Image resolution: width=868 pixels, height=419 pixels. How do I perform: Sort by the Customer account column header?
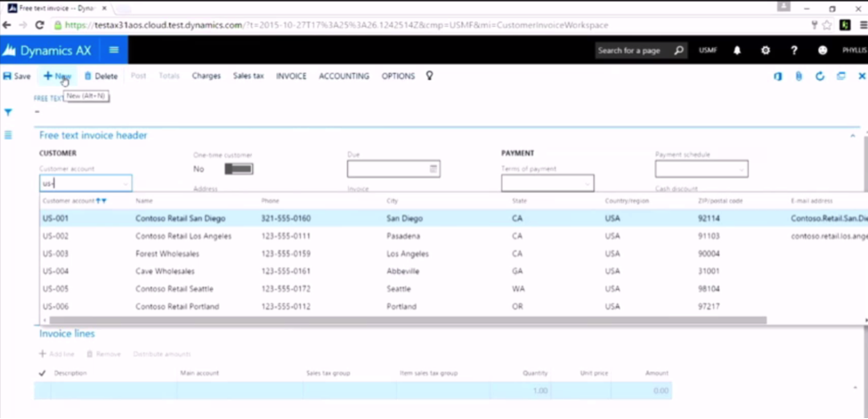tap(69, 201)
